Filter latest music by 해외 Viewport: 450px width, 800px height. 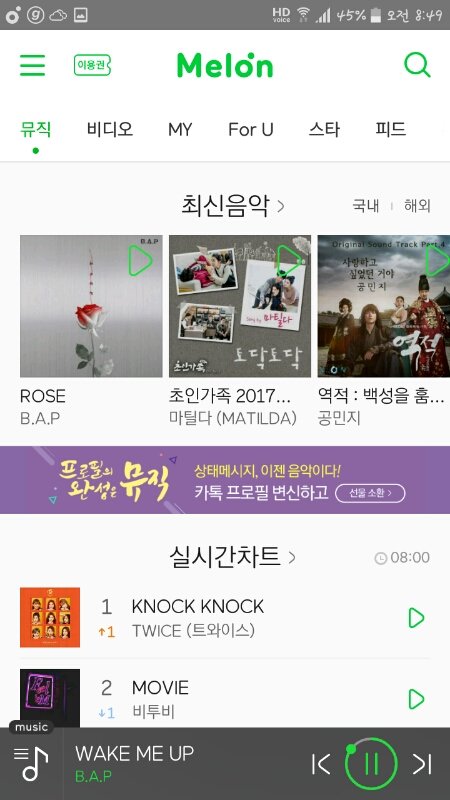(417, 206)
